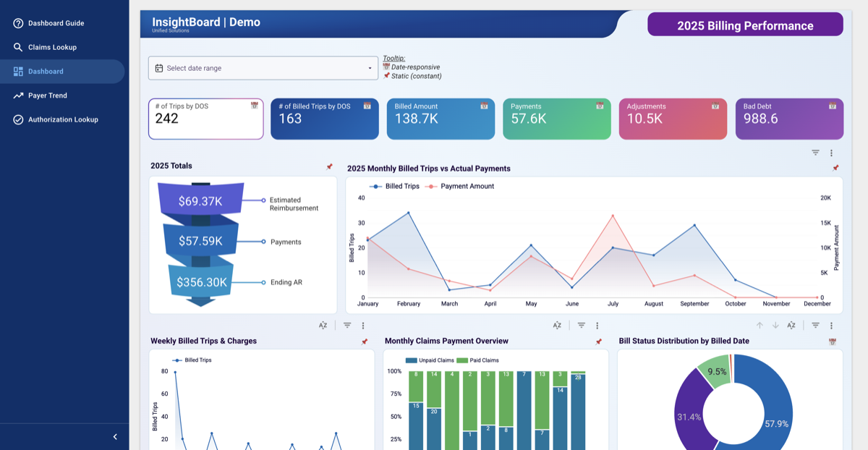The image size is (868, 450).
Task: Toggle Billed Trips legend in weekly chart
Action: click(192, 360)
